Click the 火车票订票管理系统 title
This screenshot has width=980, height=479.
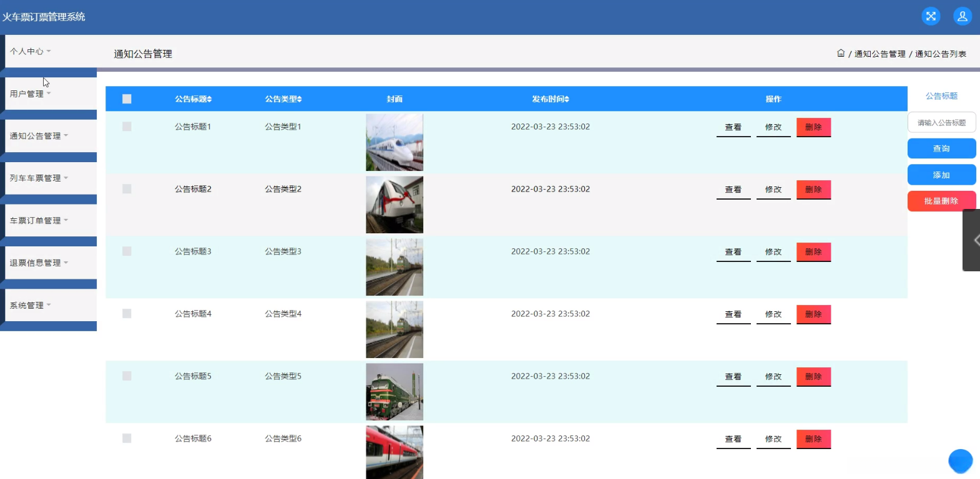[x=44, y=17]
